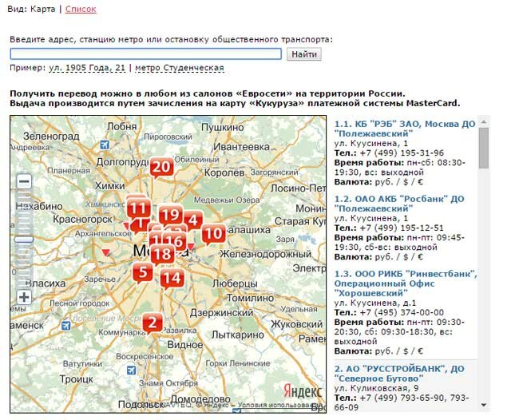
Task: Click Видное label on the map
Action: point(185,345)
